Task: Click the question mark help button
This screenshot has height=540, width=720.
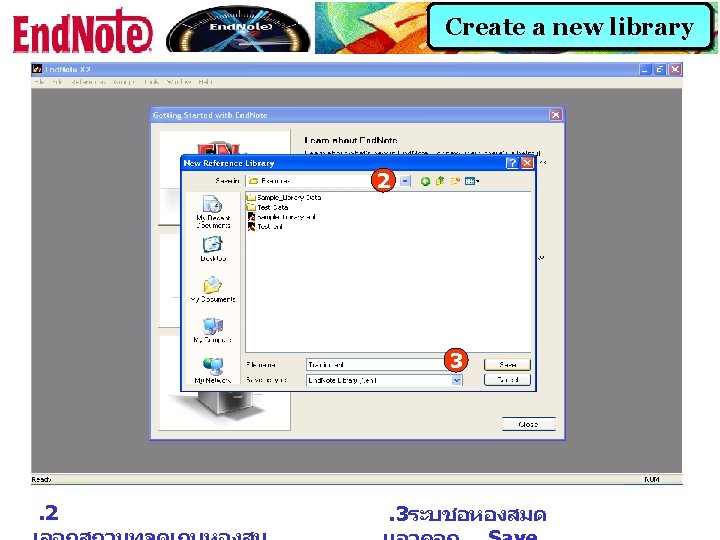Action: click(x=512, y=163)
